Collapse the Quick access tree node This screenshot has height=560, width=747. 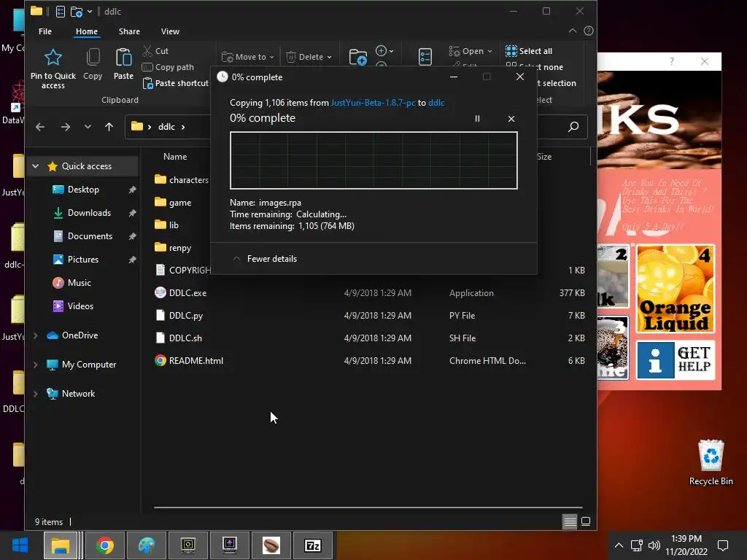click(35, 166)
